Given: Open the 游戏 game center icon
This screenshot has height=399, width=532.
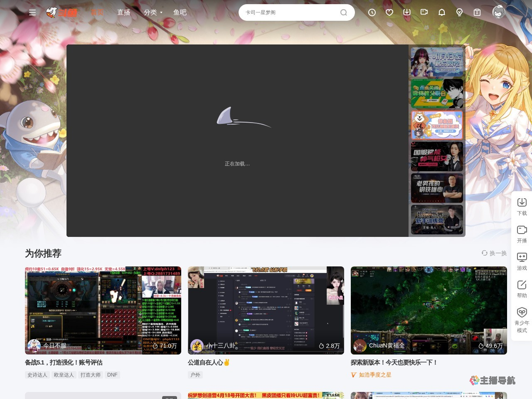Looking at the screenshot, I should point(522,257).
